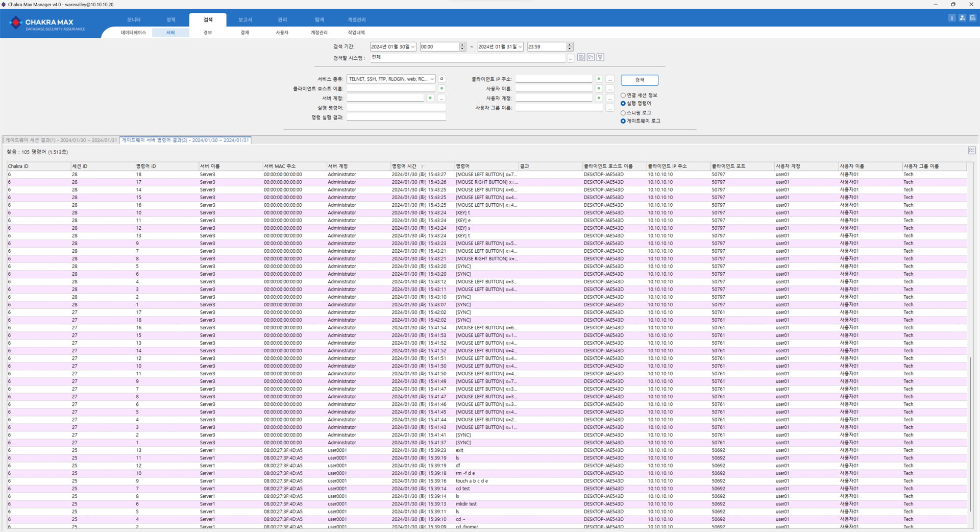Select 연결 세션 정보 radio button

coord(623,95)
